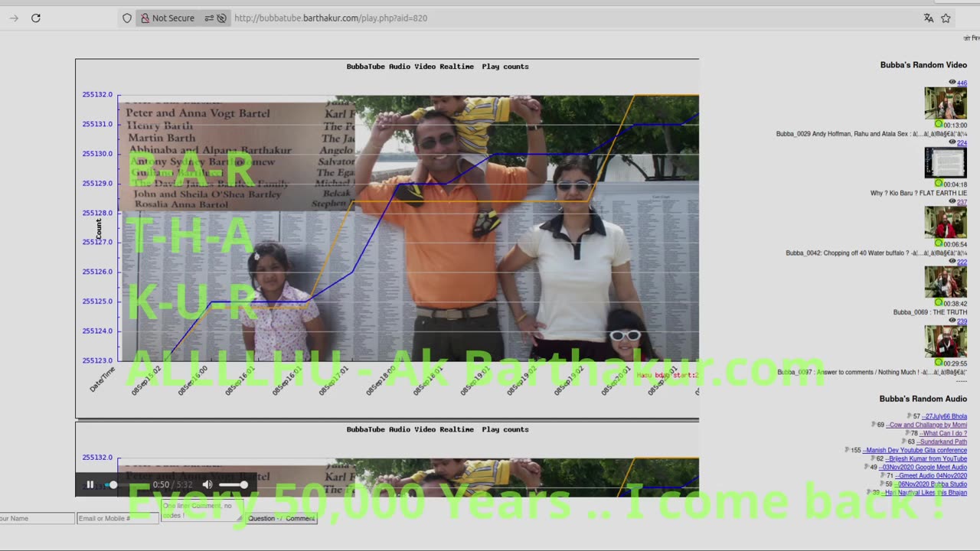Click eye icon next to 222
This screenshot has height=551, width=980.
(952, 261)
